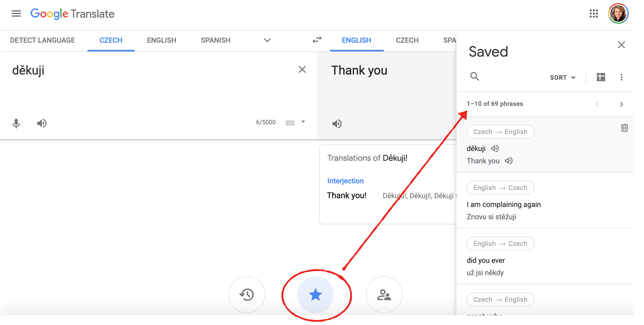Close the Saved panel

point(621,45)
